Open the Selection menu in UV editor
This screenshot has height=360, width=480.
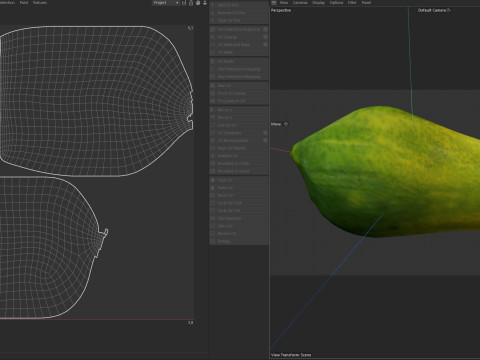7,3
